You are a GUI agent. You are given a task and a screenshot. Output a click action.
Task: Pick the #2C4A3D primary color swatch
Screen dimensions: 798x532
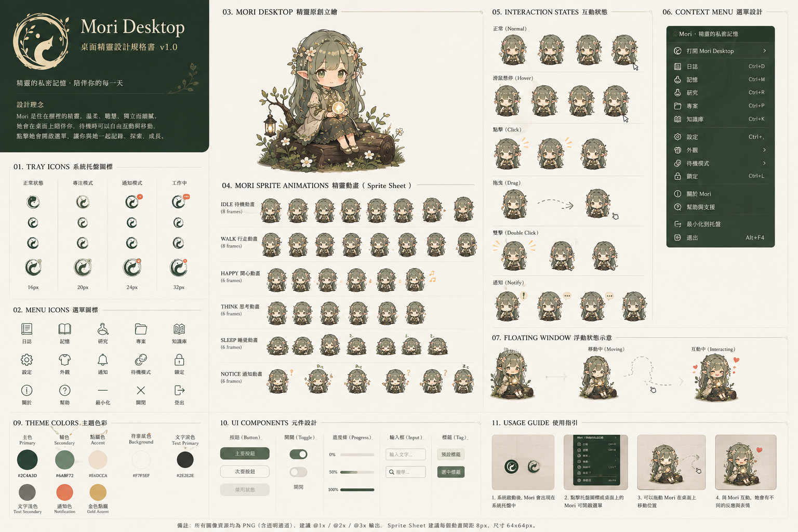tap(28, 460)
